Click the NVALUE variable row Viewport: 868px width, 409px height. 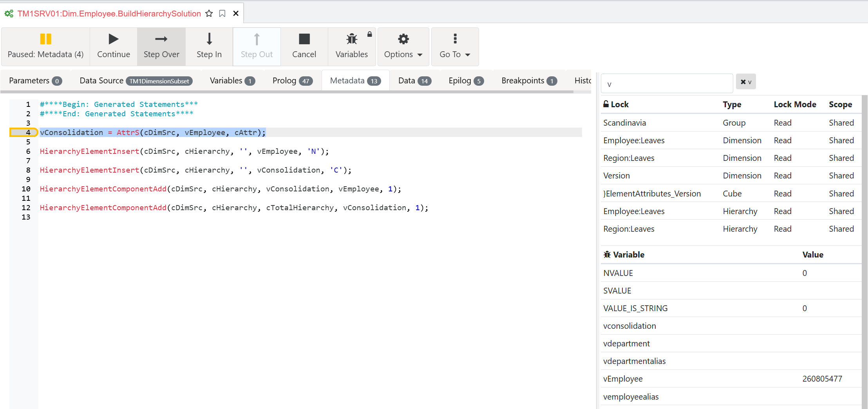731,273
